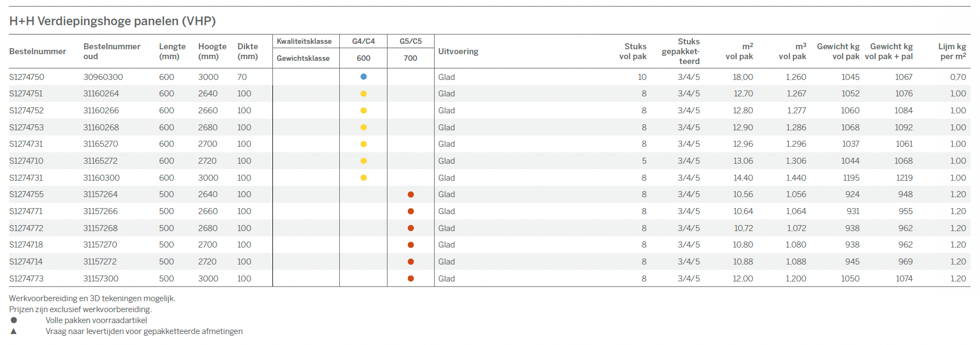Open order number S1274752
This screenshot has width=980, height=345.
tap(26, 111)
